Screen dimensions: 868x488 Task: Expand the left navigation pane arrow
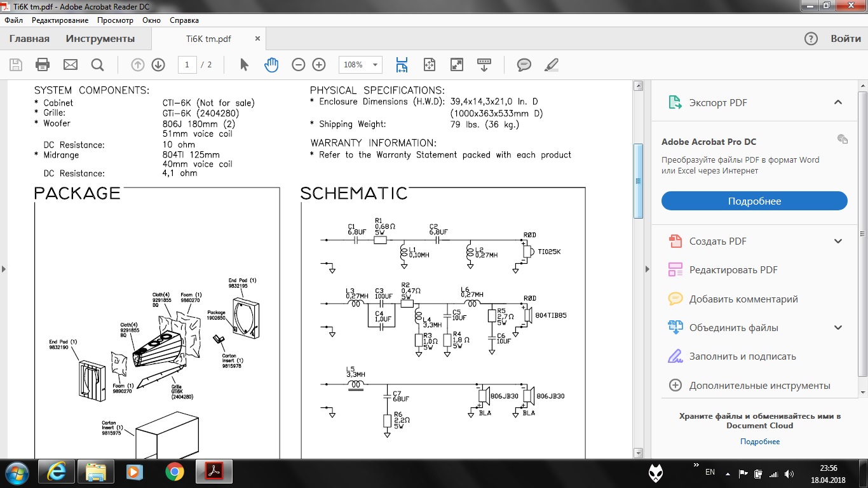point(4,269)
